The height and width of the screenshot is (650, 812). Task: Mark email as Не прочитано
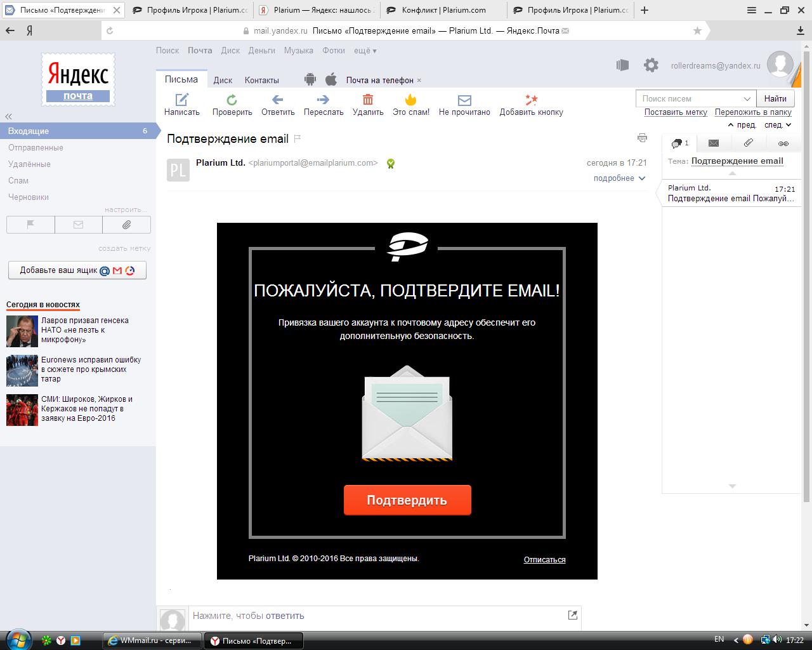click(x=464, y=100)
